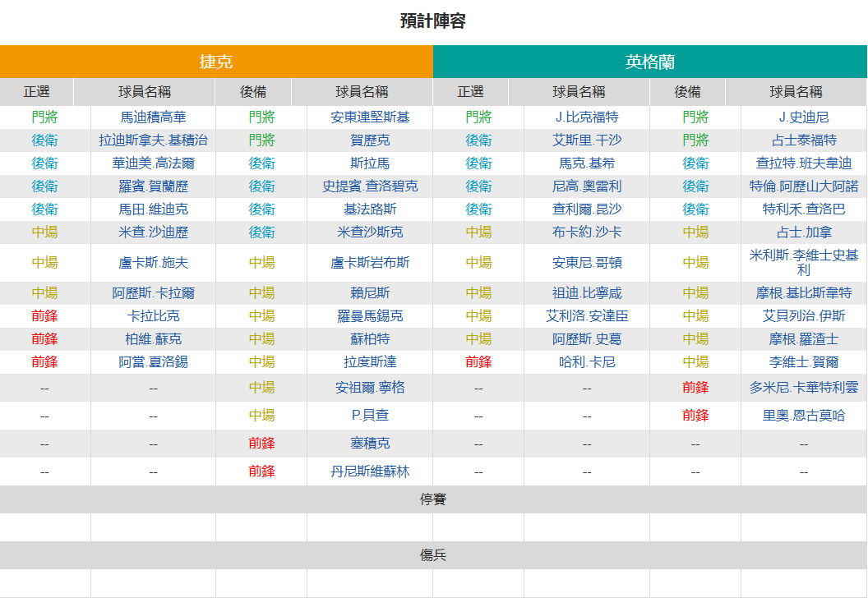Click England substitute 特利禾.查洛巴
The height and width of the screenshot is (598, 868).
point(805,209)
